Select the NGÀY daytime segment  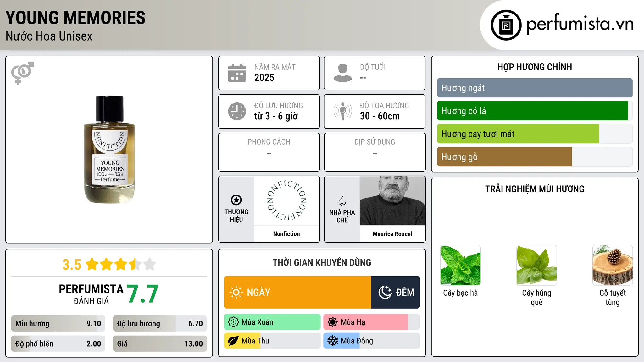[297, 292]
